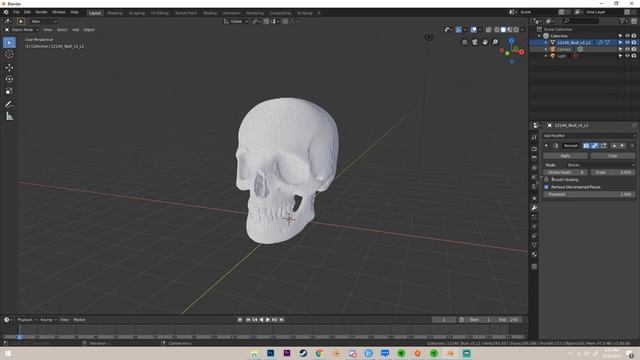The image size is (640, 360).
Task: Open the Edit menu
Action: tap(27, 12)
